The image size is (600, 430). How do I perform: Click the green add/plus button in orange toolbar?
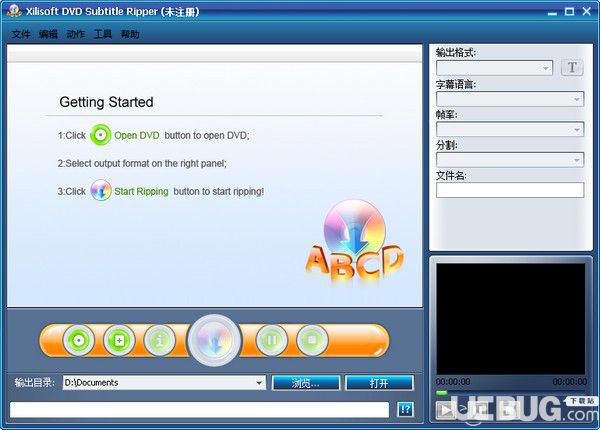pos(119,340)
